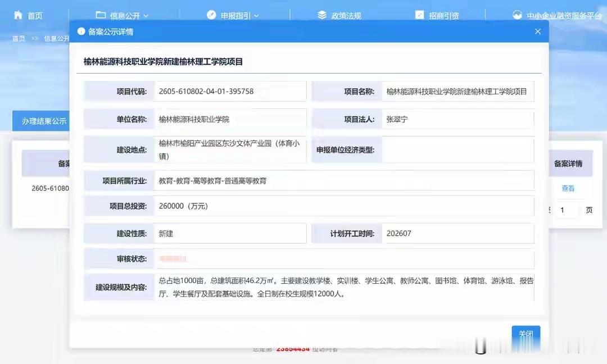The width and height of the screenshot is (607, 364).
Task: Click the page number input showing 1
Action: [568, 210]
